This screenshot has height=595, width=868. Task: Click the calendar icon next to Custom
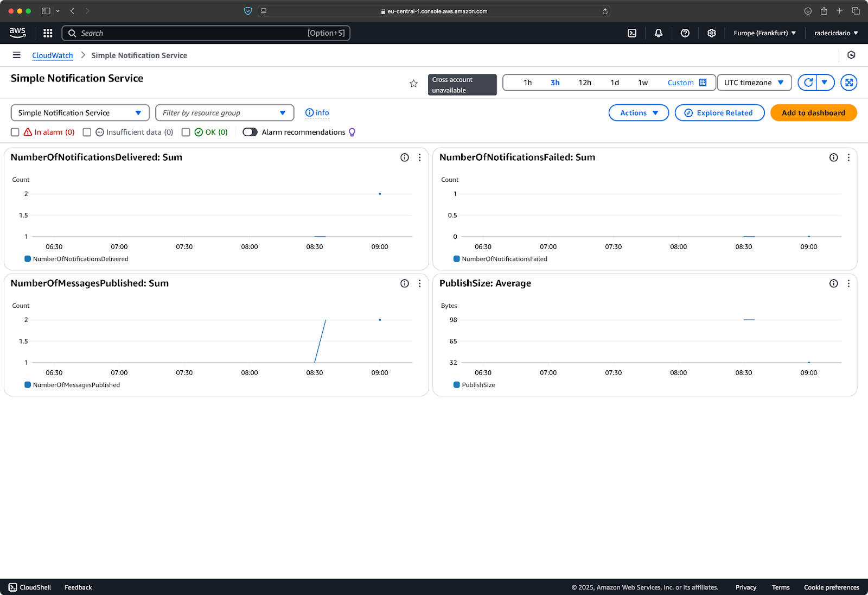click(x=703, y=83)
